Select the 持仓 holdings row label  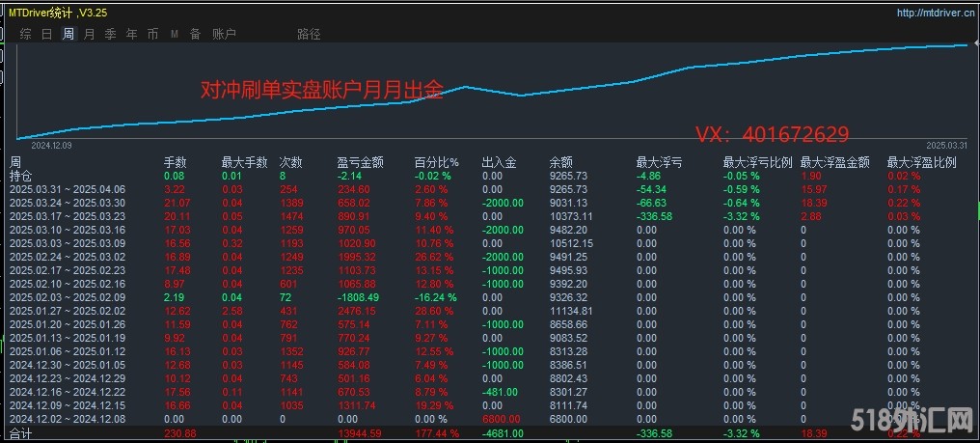21,176
